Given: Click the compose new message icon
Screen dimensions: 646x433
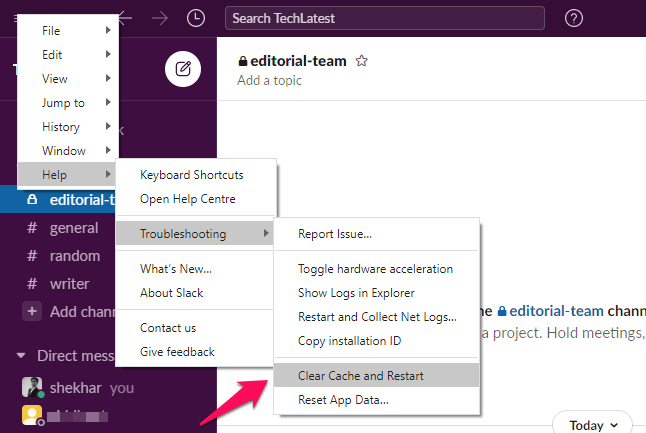Looking at the screenshot, I should [x=183, y=69].
